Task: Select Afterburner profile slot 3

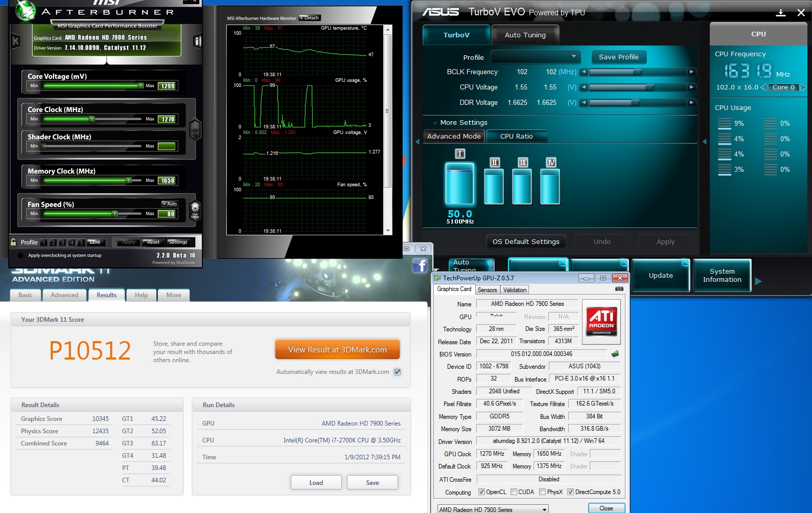Action: coord(62,242)
